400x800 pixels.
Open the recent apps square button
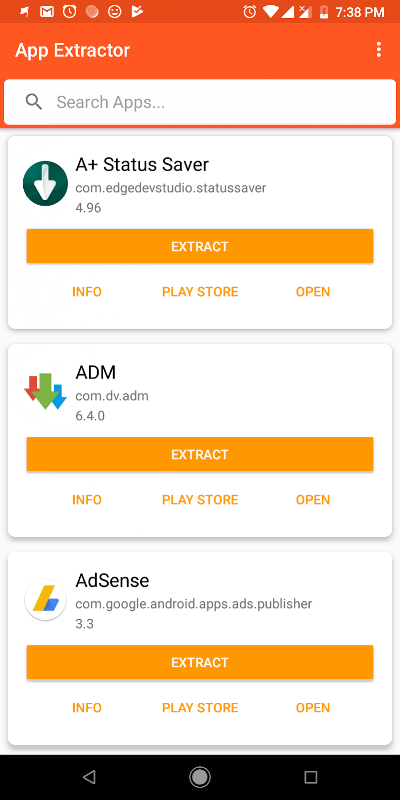coord(311,777)
